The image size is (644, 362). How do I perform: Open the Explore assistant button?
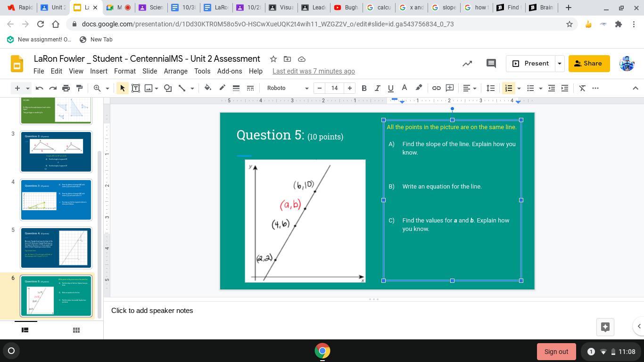click(x=605, y=327)
